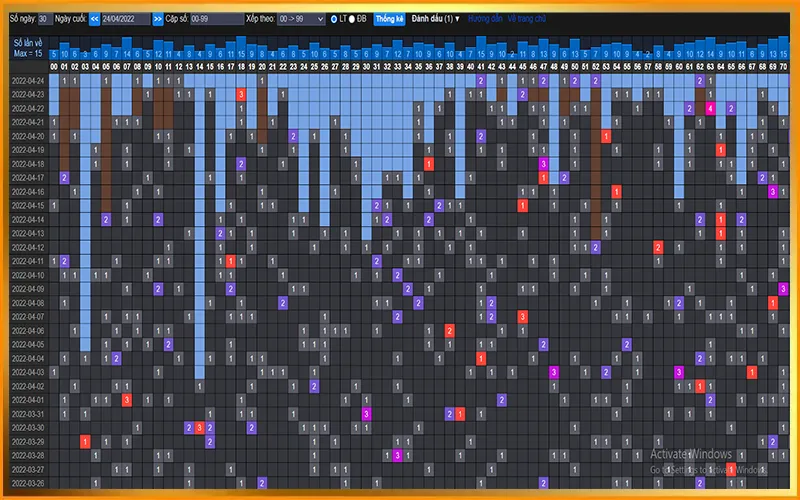Click red 3 cell on 2022-04-23 row
Screen dimensions: 800x500
tap(241, 94)
